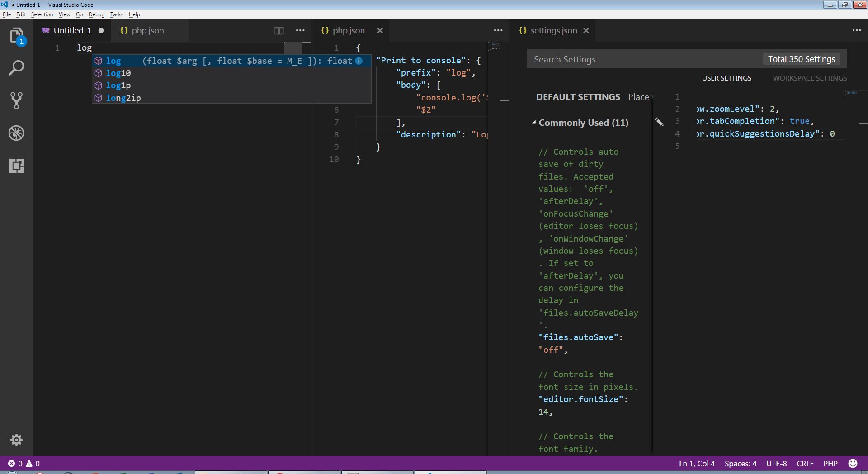Click the scrollbar slider in Untitled-1 editor
868x474 pixels.
point(293,48)
